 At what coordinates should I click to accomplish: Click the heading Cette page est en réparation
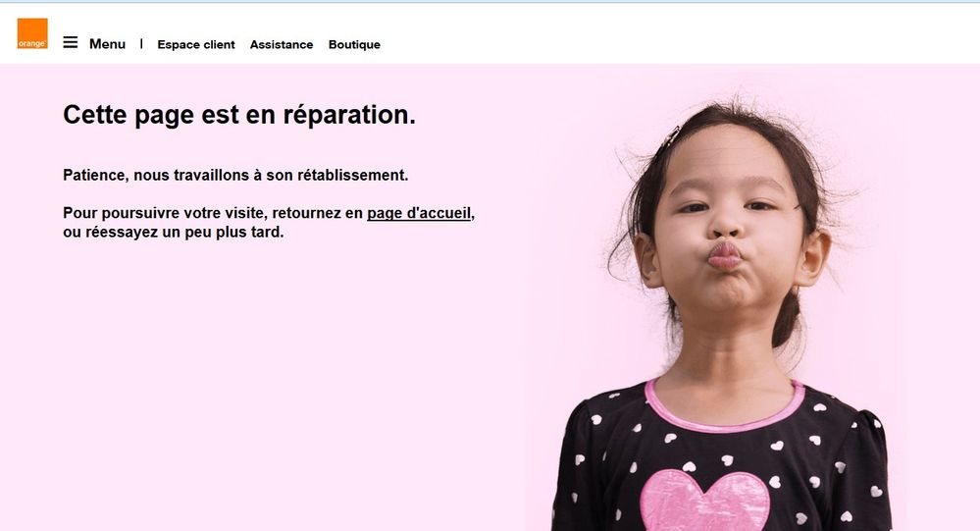pos(239,115)
